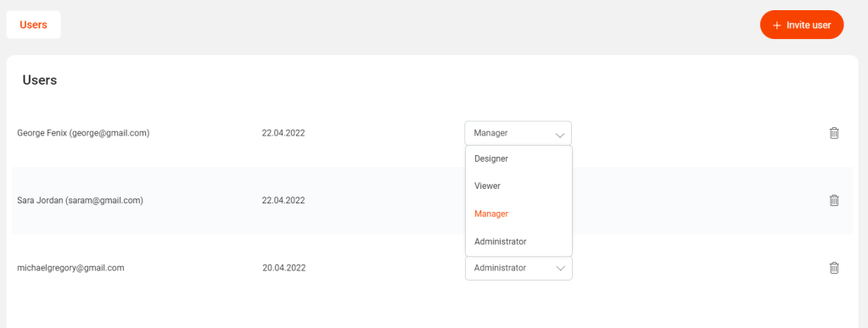Collapse George Fenix's Manager role dropdown
The image size is (868, 328).
click(x=518, y=133)
